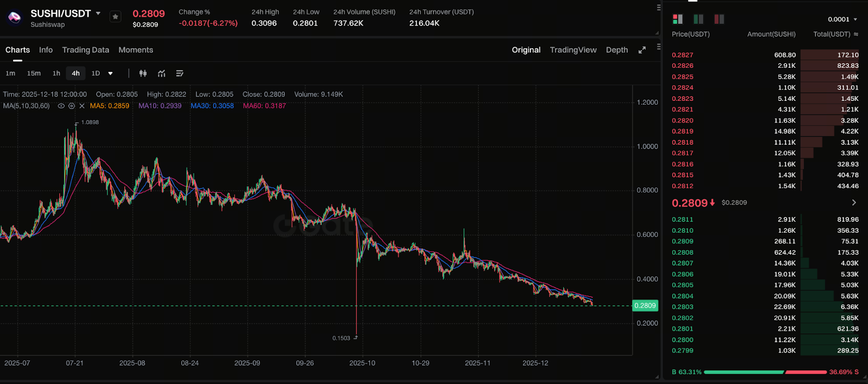868x384 pixels.
Task: Open 0.0001 price precision dropdown
Action: pos(842,20)
